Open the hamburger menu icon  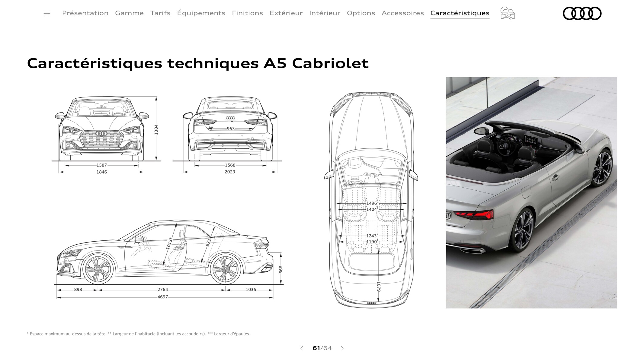pyautogui.click(x=47, y=14)
